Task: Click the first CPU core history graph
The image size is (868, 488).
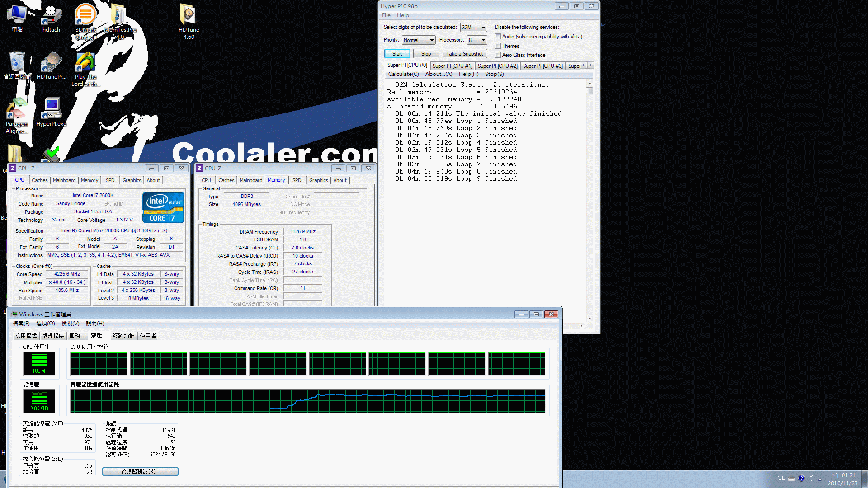Action: 99,364
